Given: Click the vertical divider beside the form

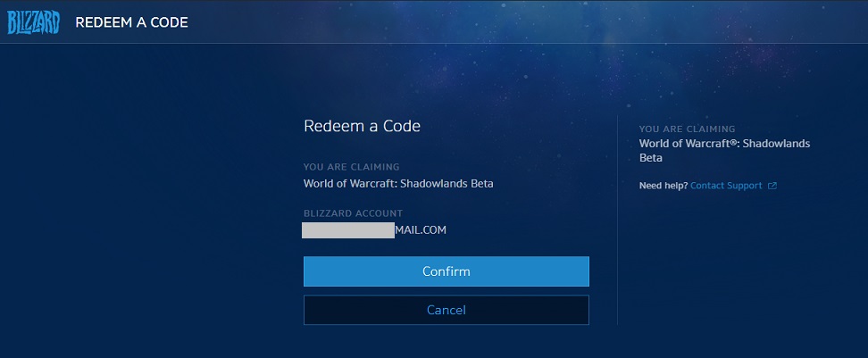Looking at the screenshot, I should point(617,221).
